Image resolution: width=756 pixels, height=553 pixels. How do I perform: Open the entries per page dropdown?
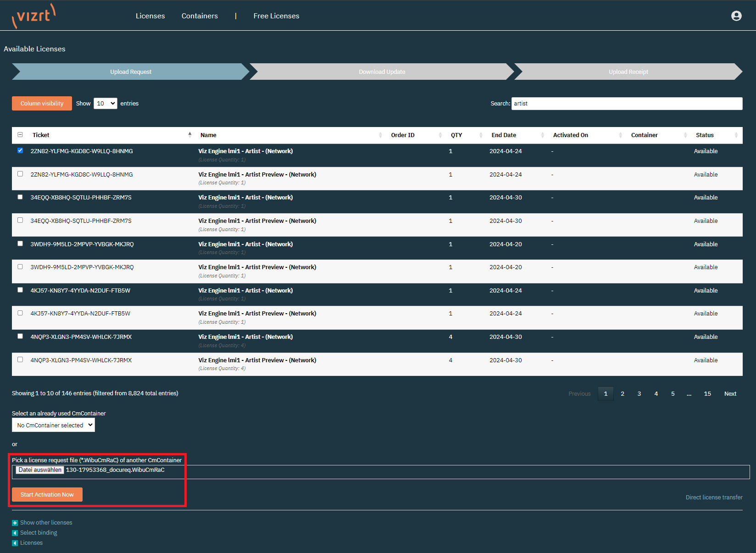click(105, 104)
